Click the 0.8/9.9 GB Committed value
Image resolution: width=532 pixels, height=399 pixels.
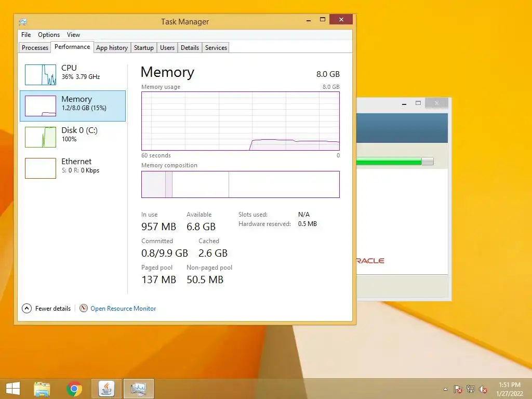click(x=165, y=253)
